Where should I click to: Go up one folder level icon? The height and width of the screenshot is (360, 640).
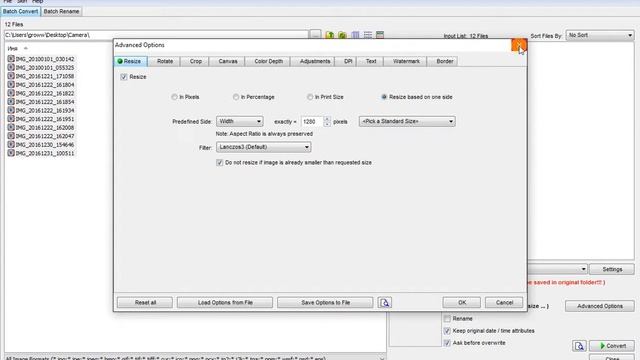(x=329, y=35)
